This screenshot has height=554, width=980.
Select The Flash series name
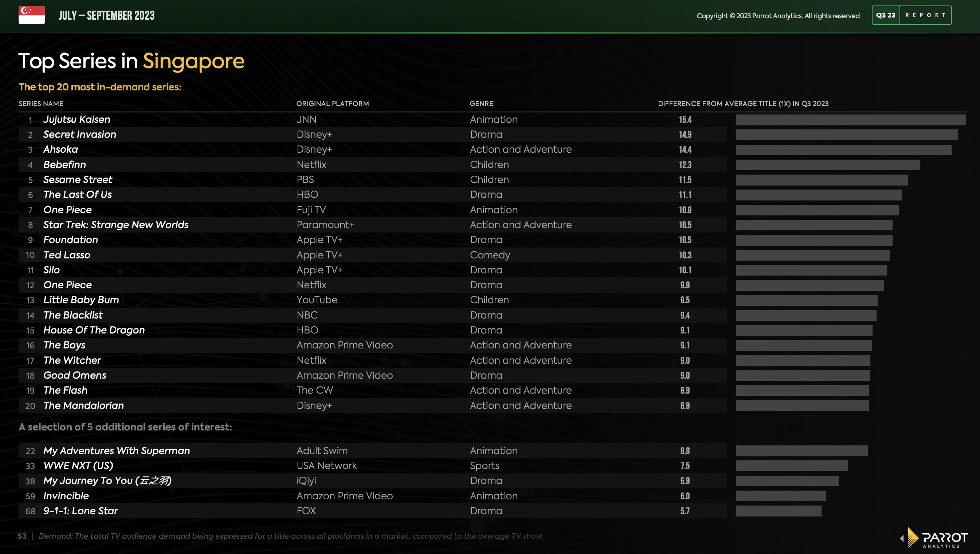pyautogui.click(x=65, y=390)
